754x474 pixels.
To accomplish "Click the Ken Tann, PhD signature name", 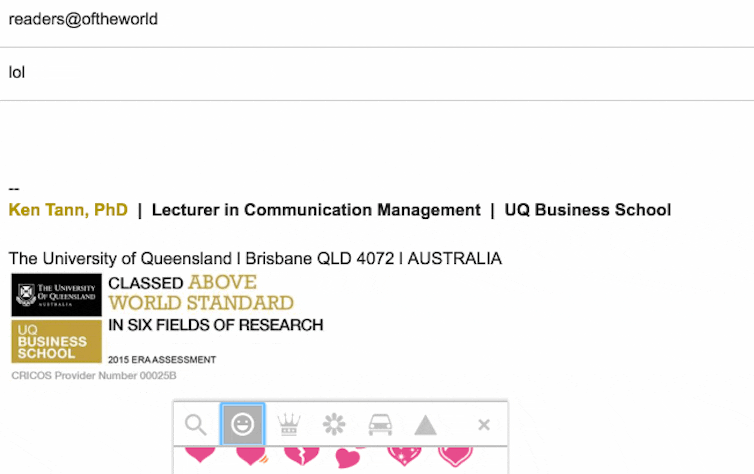I will (x=68, y=210).
